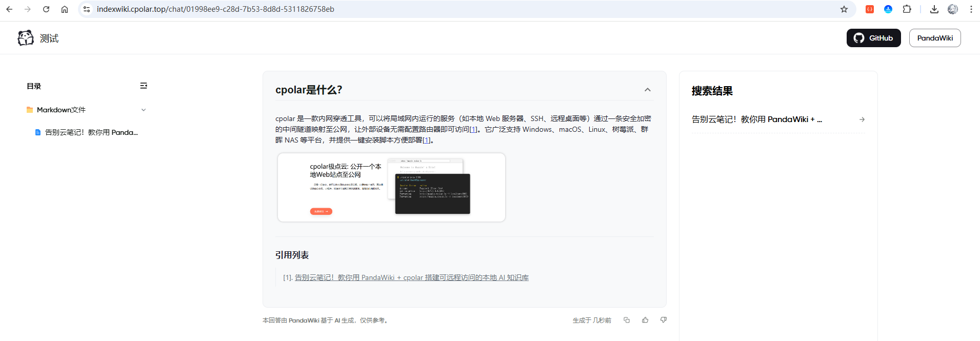The image size is (980, 341).
Task: Open the extensions puzzle icon
Action: 907,9
